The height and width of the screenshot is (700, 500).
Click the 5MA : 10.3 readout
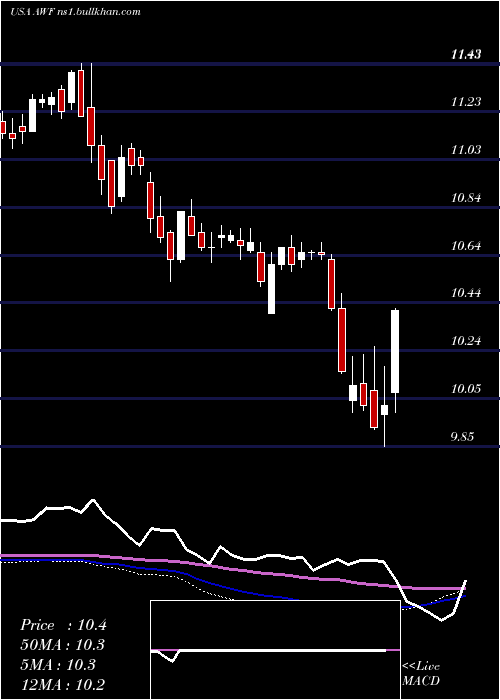click(x=58, y=664)
